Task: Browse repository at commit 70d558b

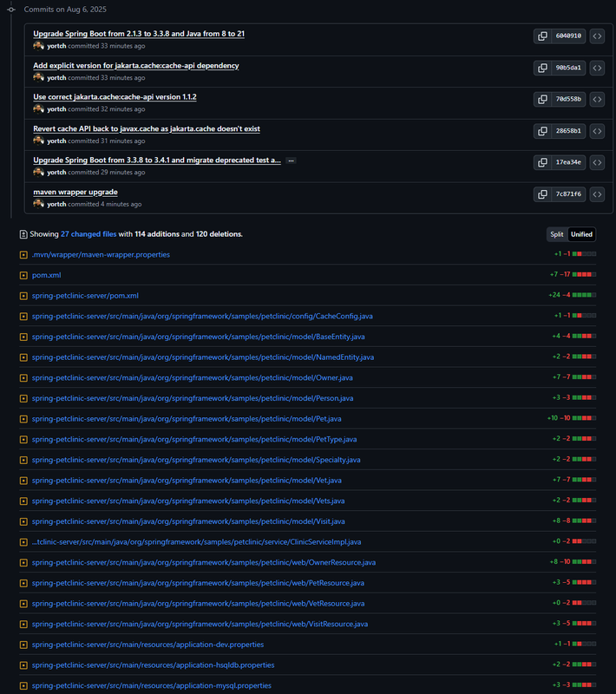Action: point(597,99)
